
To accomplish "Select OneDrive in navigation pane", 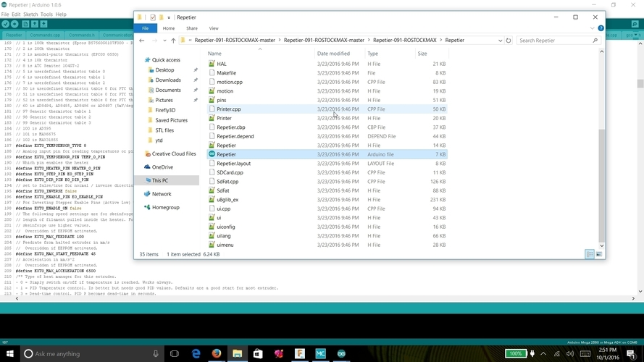I will click(x=162, y=167).
